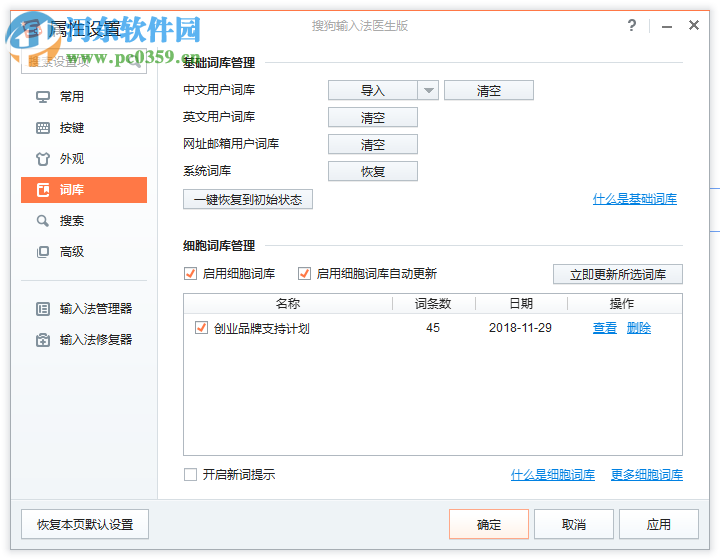Click 查看 link for 创业品牌支持计划

point(604,328)
